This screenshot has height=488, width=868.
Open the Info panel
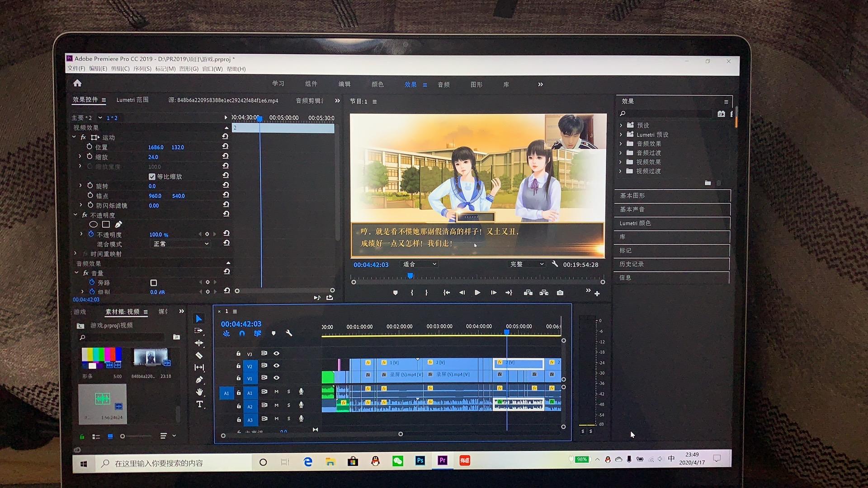[672, 277]
